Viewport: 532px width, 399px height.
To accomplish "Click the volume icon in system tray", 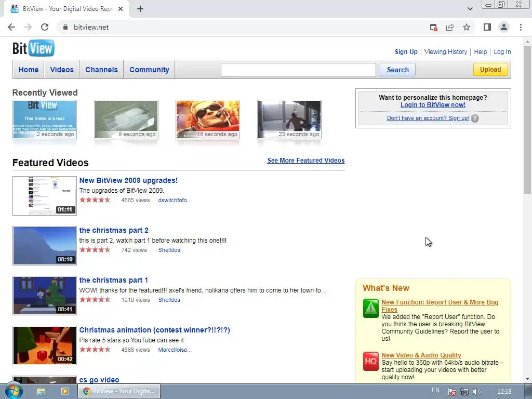I will (477, 392).
